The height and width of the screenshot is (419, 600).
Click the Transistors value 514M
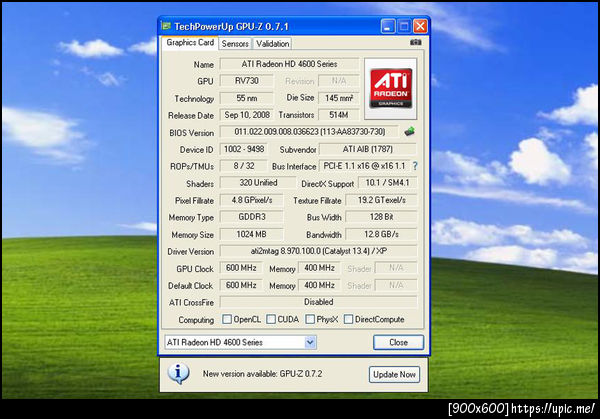coord(339,115)
